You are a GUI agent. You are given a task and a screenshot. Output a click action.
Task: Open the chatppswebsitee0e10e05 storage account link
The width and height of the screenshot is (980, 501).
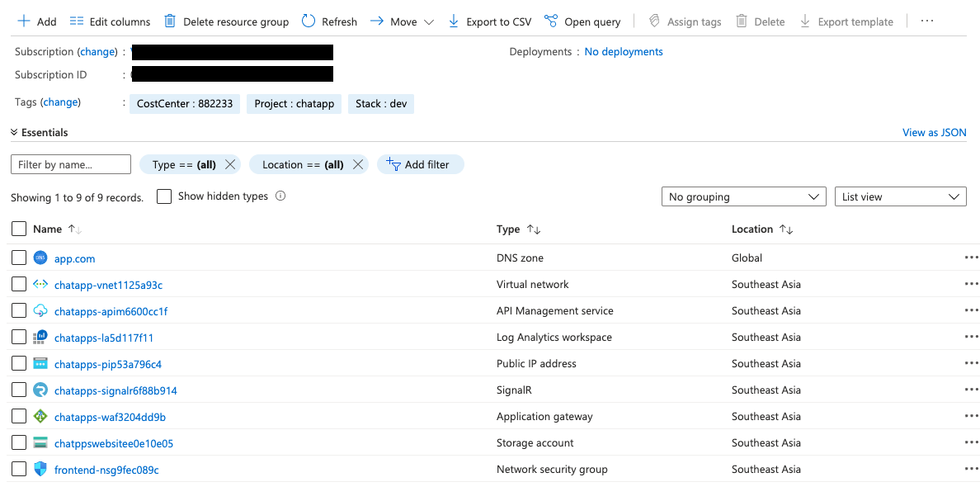[x=114, y=443]
